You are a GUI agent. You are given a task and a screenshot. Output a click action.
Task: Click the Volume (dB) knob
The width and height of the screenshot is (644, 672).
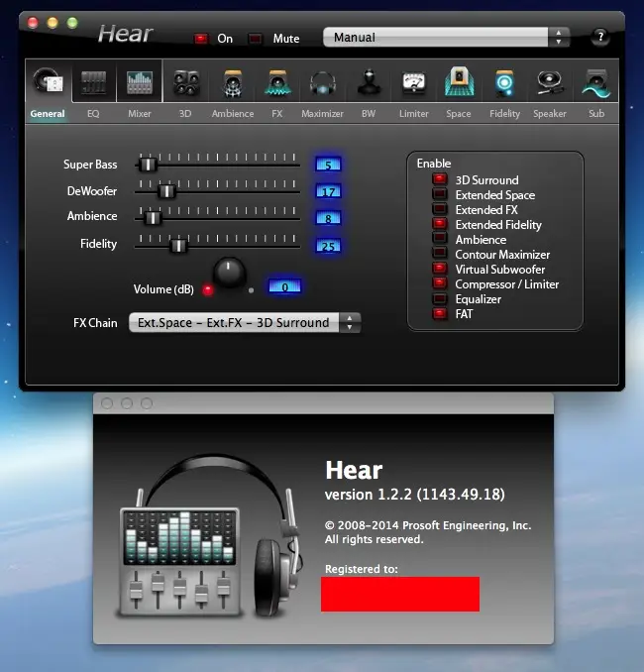pyautogui.click(x=229, y=273)
